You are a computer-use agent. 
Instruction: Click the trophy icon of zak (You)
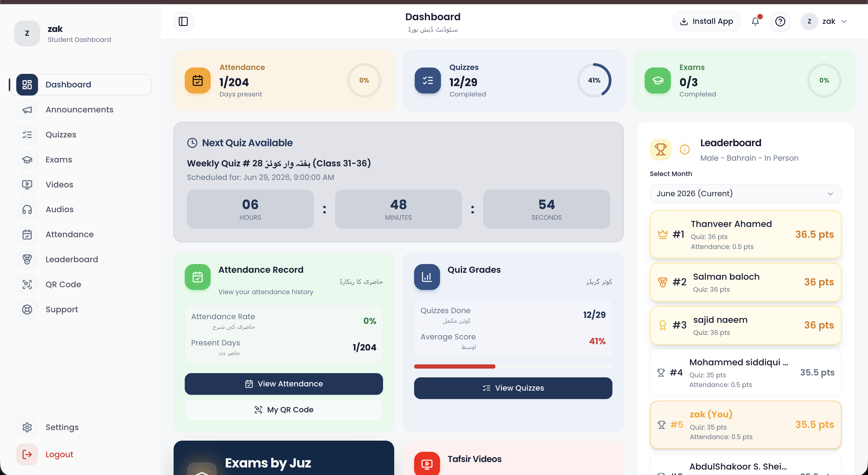click(x=661, y=424)
